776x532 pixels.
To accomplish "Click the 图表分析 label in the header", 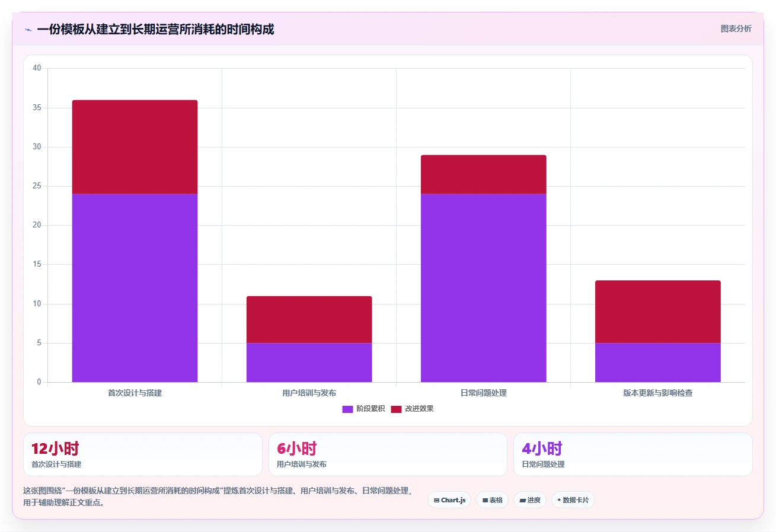I will pyautogui.click(x=736, y=29).
